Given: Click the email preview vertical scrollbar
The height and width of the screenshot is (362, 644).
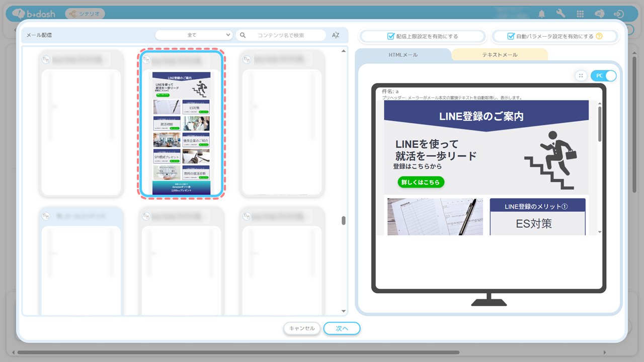Looking at the screenshot, I should point(599,124).
